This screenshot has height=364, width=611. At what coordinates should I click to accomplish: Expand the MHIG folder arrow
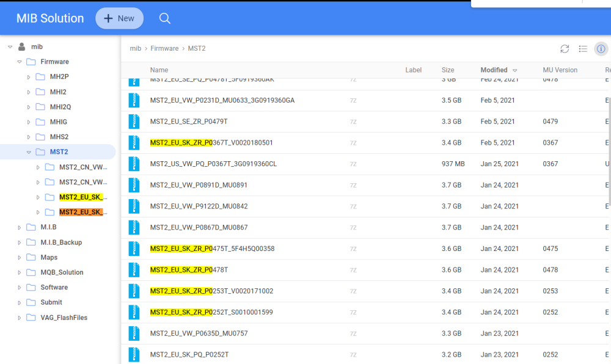pyautogui.click(x=29, y=122)
